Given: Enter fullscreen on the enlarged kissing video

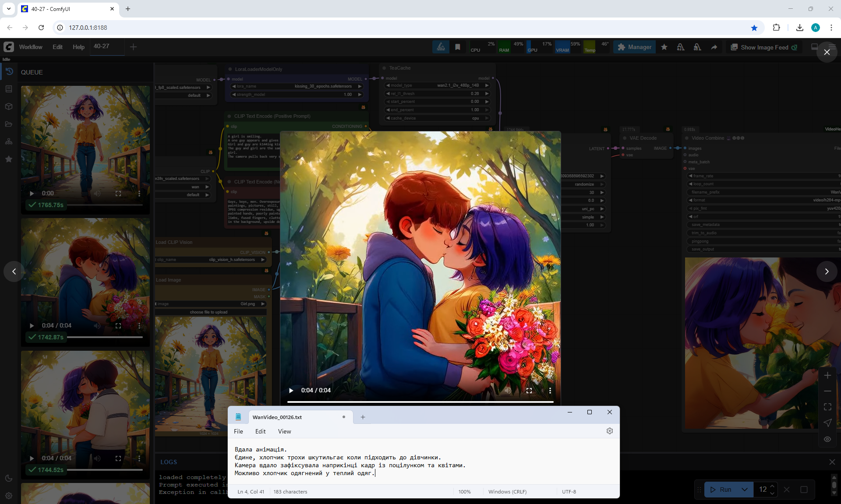Looking at the screenshot, I should tap(529, 391).
